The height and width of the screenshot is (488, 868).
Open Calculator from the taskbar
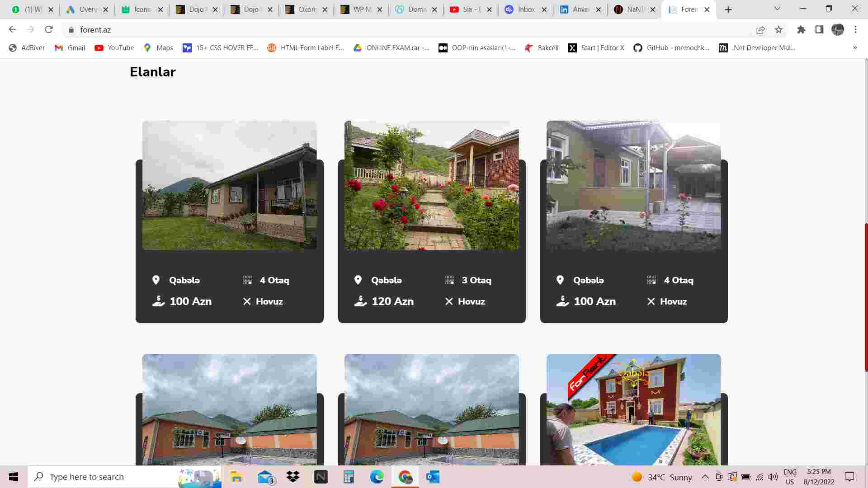349,477
